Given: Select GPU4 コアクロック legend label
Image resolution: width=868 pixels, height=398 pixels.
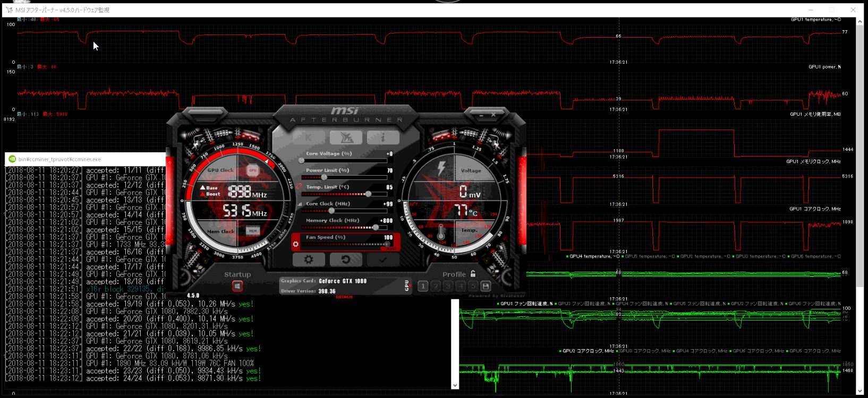Looking at the screenshot, I should [700, 351].
